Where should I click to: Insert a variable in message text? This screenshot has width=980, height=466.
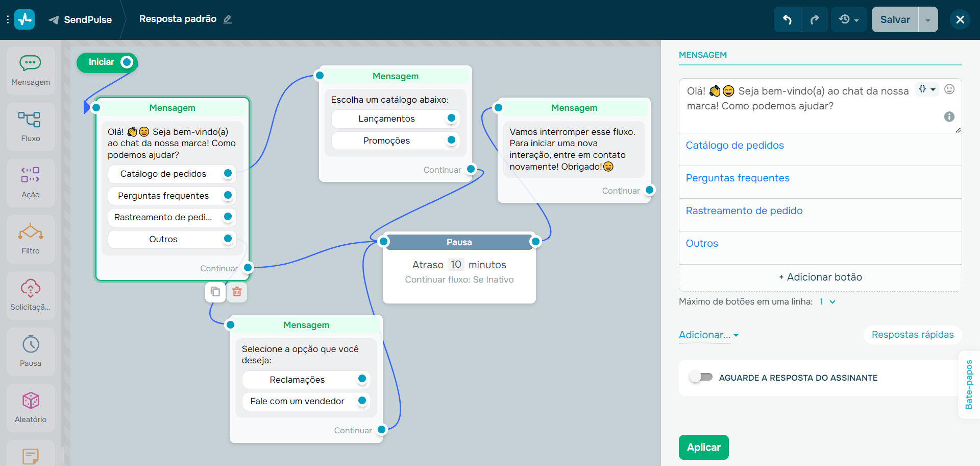927,89
